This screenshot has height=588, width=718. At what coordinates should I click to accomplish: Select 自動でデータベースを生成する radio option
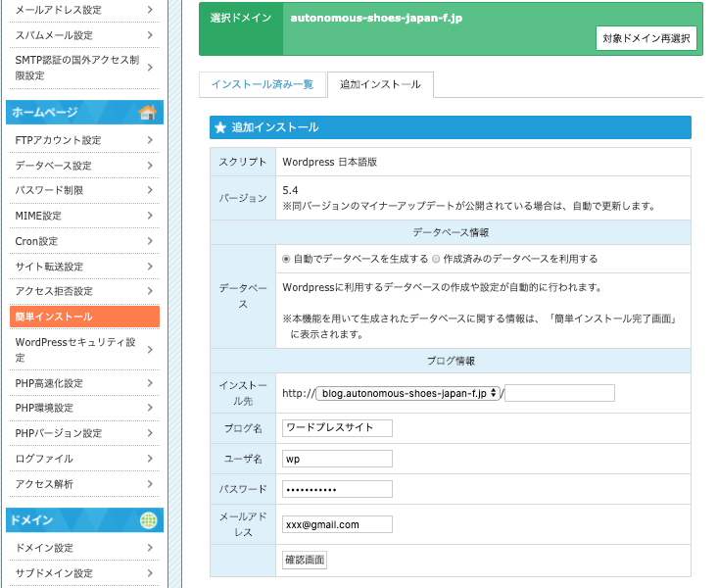287,260
